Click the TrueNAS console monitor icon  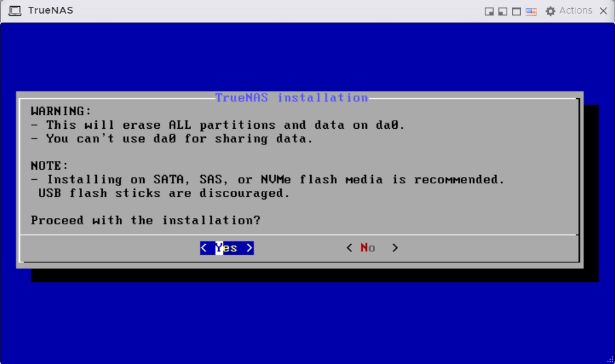[x=15, y=11]
